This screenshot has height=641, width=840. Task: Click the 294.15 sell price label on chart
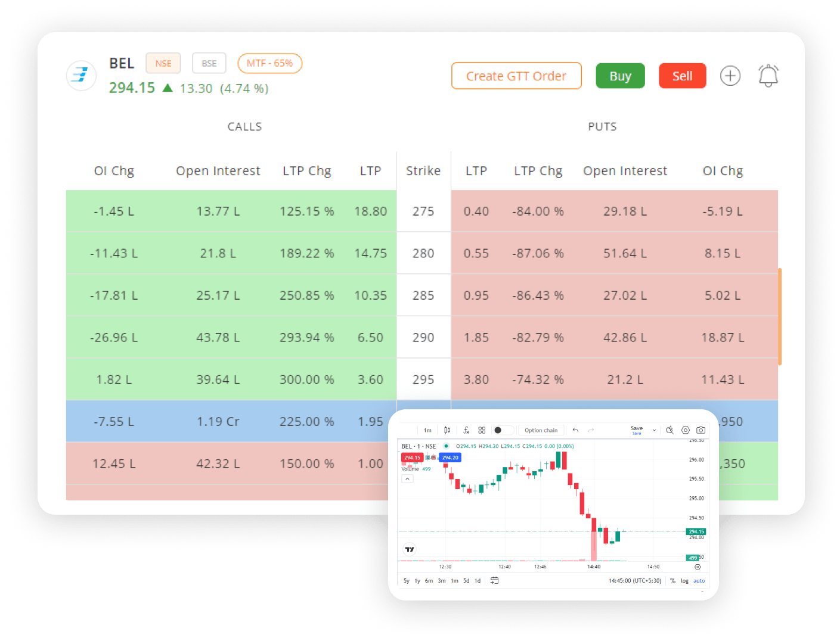click(413, 458)
